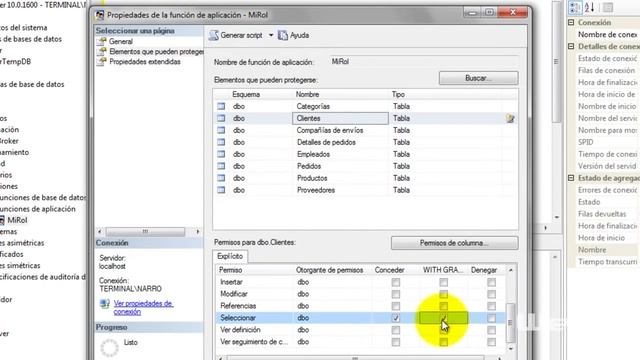Click the Buscar... button
640x360 pixels.
(478, 78)
